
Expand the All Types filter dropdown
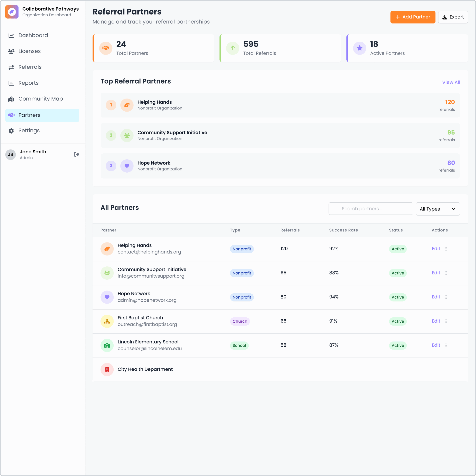point(438,209)
